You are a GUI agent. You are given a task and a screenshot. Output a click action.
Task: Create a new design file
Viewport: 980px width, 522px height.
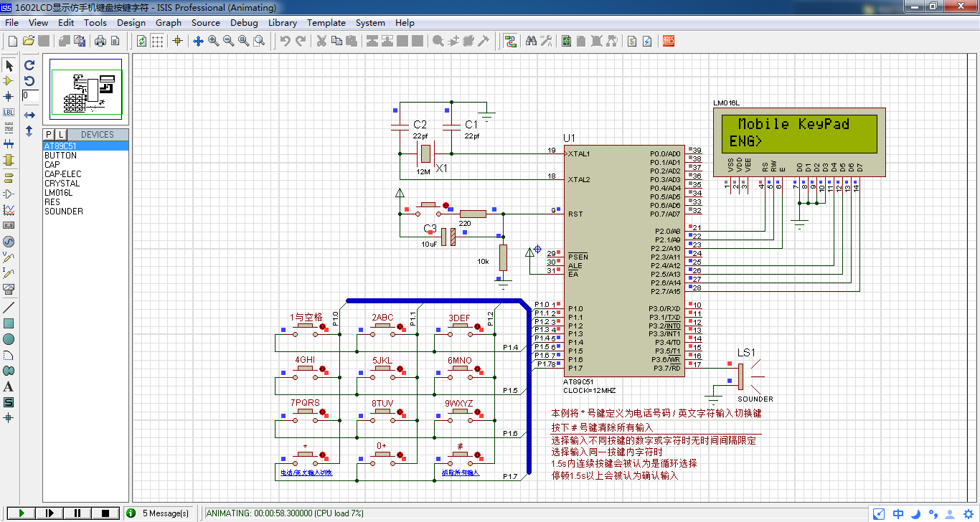coord(12,41)
